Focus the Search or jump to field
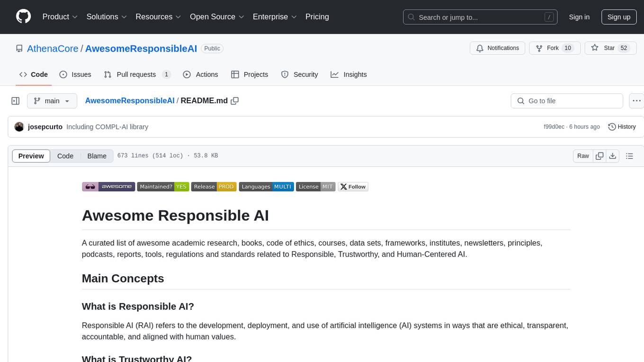The height and width of the screenshot is (362, 644). pos(480,17)
